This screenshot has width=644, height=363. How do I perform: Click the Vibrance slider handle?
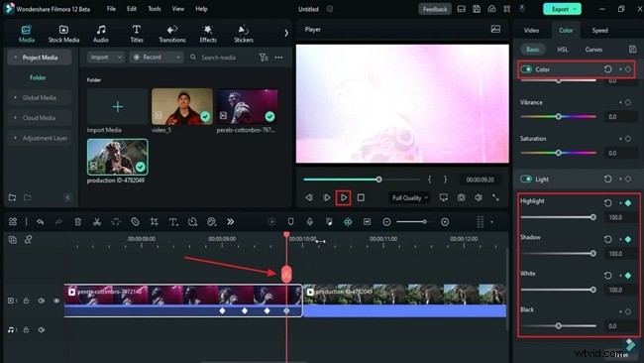(x=558, y=117)
